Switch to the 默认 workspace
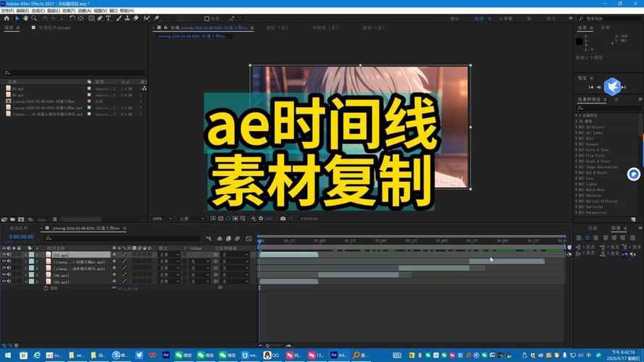The width and height of the screenshot is (644, 362). point(455,19)
